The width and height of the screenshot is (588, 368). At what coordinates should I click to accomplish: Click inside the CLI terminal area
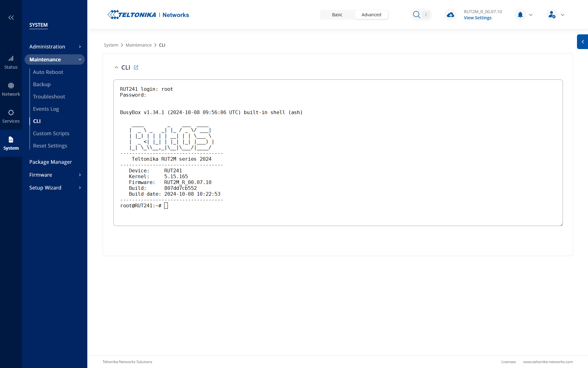(338, 153)
